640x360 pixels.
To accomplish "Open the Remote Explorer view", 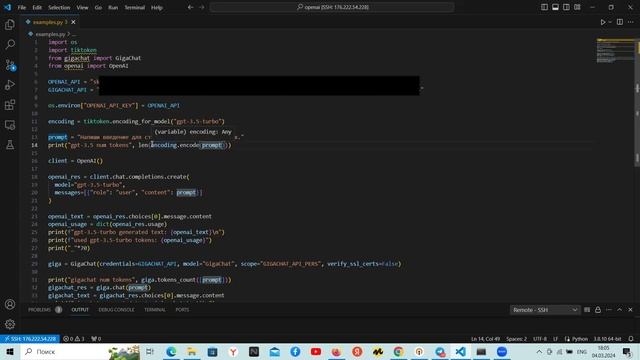I will point(10,125).
